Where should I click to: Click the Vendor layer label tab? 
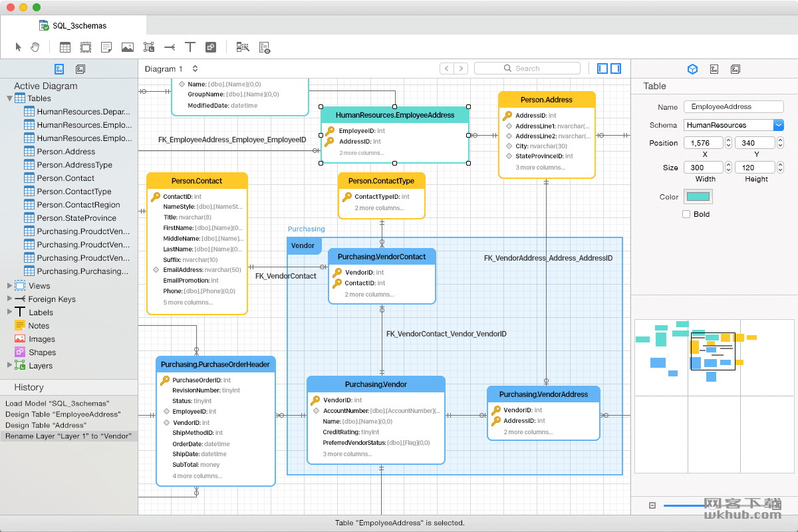(303, 245)
